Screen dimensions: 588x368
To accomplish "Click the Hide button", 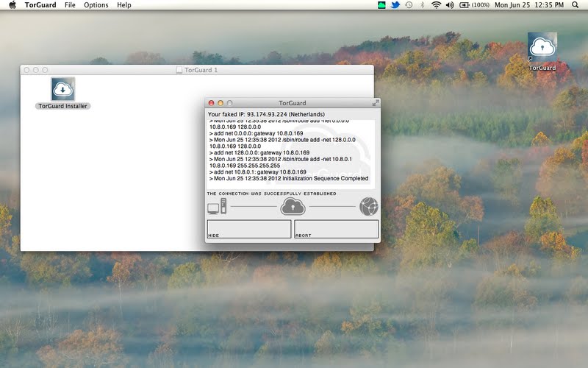I will coord(249,229).
